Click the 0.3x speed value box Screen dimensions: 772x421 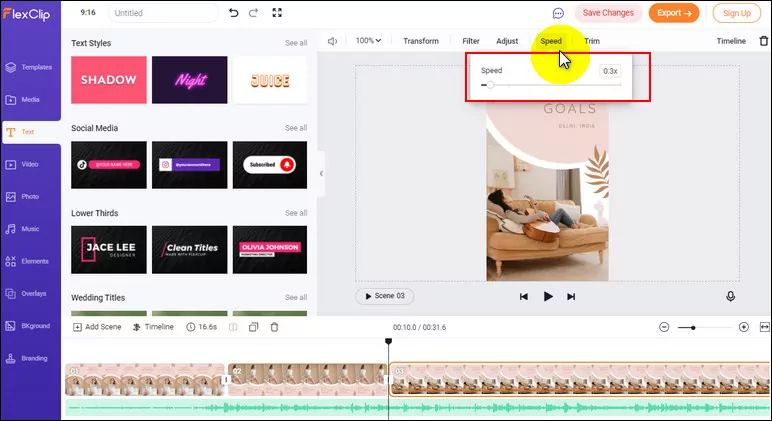[610, 71]
